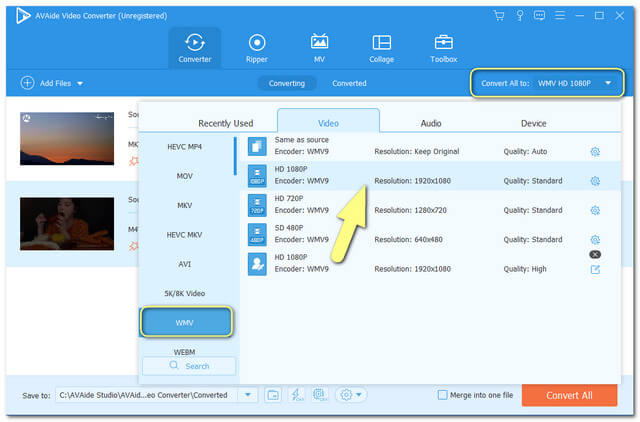This screenshot has width=640, height=422.
Task: Select the eating person video thumbnail
Action: [x=67, y=224]
